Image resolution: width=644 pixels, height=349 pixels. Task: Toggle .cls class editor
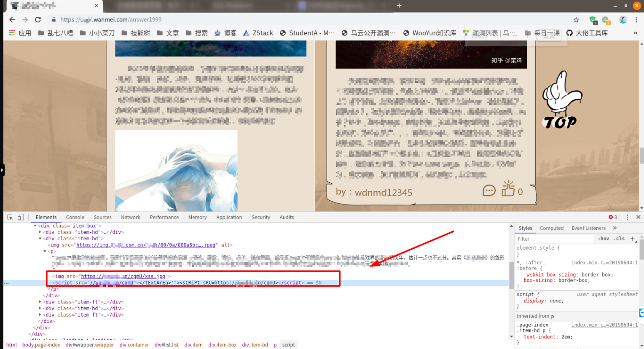(619, 239)
